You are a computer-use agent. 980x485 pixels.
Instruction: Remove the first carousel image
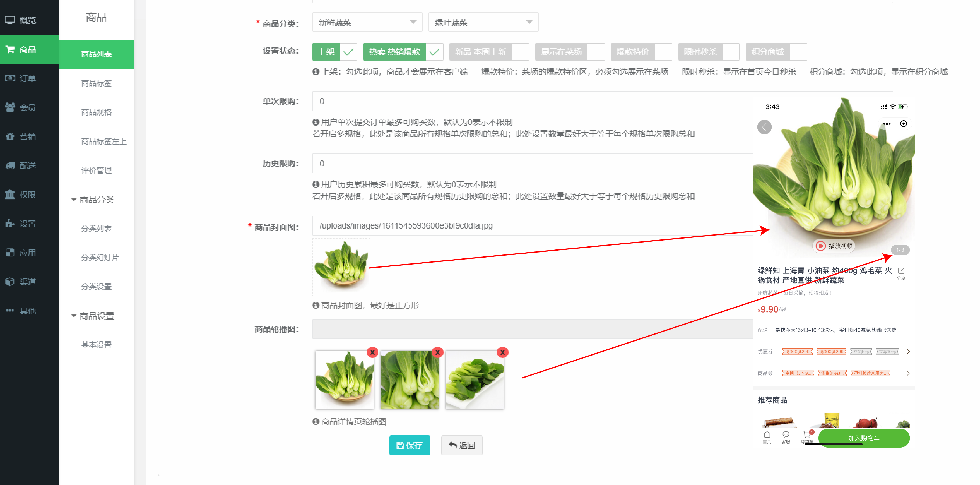[372, 352]
